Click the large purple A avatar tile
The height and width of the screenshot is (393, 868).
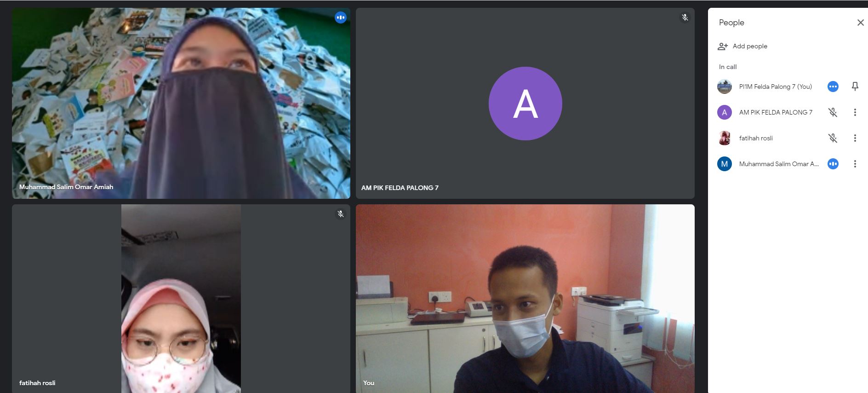click(x=525, y=104)
